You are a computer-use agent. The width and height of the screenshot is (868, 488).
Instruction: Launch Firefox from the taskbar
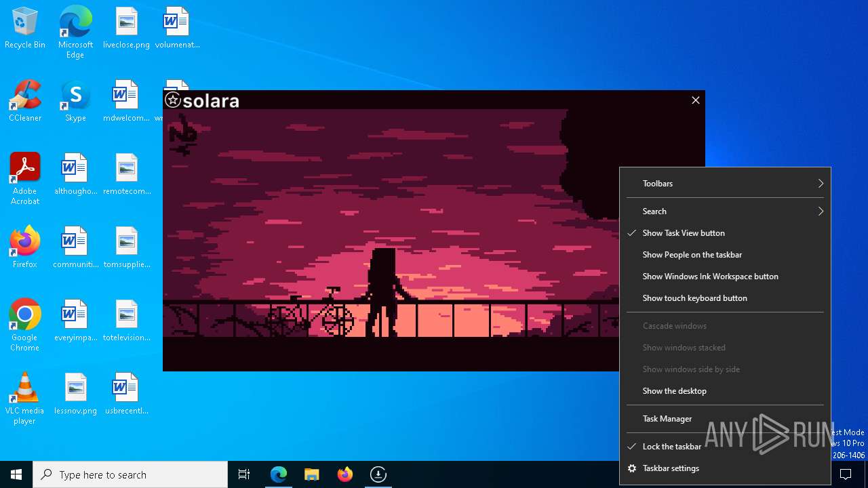345,474
